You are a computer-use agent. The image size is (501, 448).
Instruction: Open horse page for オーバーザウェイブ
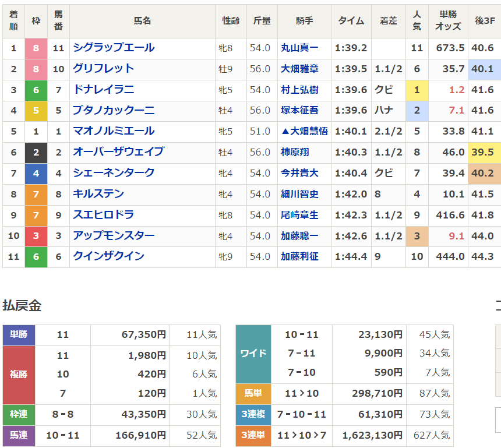point(118,152)
